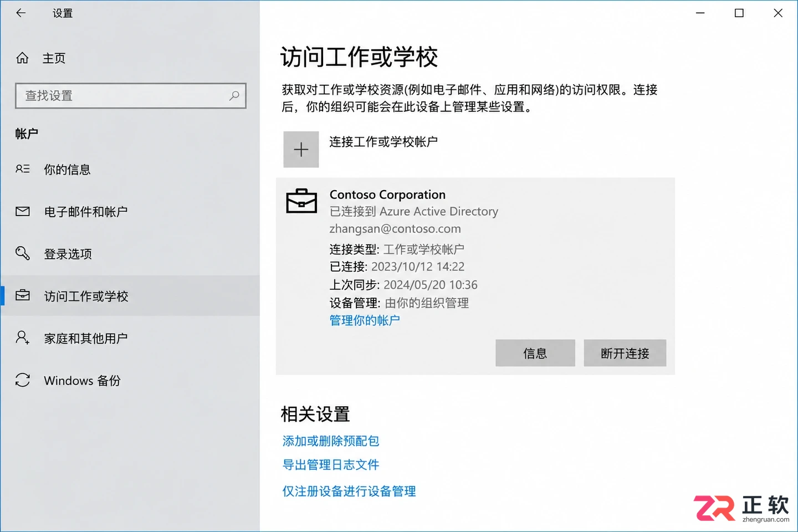Close the 设置 window
The width and height of the screenshot is (798, 532).
[x=778, y=13]
